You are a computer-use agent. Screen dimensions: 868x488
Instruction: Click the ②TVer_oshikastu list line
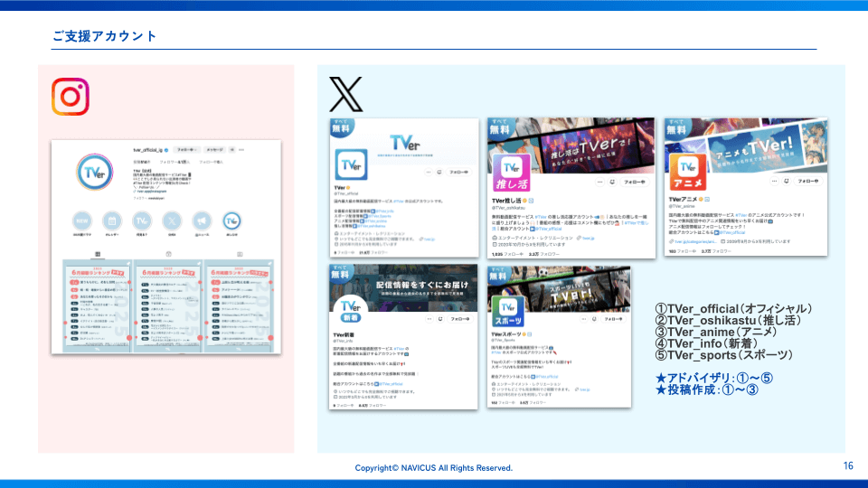(x=728, y=320)
